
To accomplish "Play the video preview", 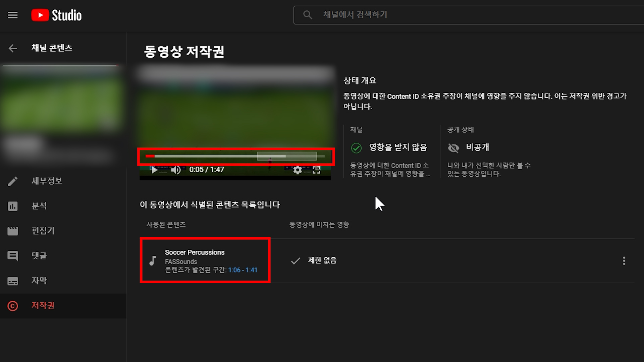I will pos(154,170).
